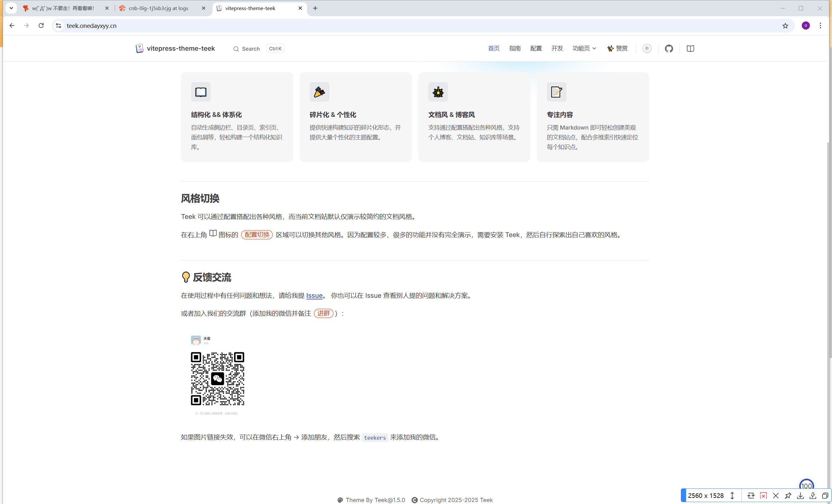Open Chrome three-dot menu
Viewport: 832px width, 504px height.
820,26
